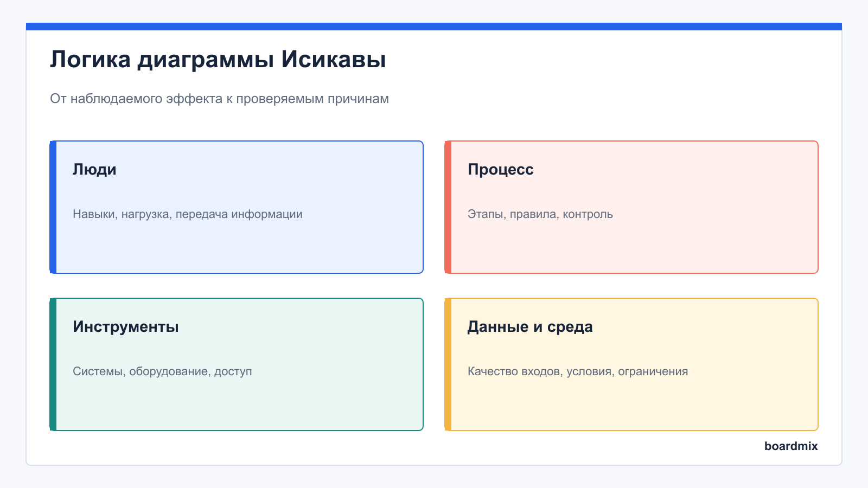Select text "Навыки, нагрузка, передача информации"

[x=188, y=214]
